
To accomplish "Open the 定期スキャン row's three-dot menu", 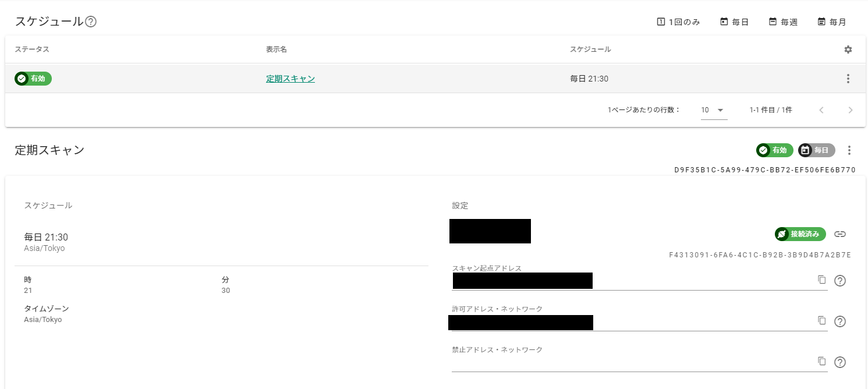I will [848, 79].
